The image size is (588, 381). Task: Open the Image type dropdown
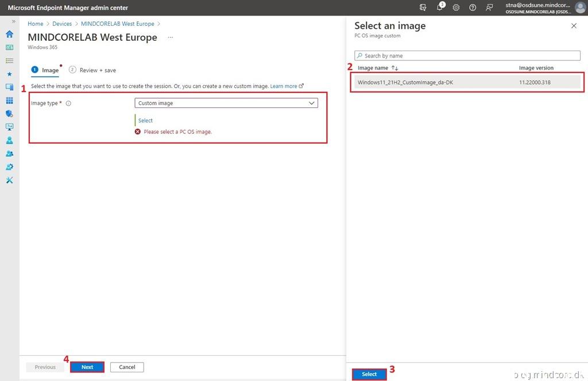click(x=226, y=103)
